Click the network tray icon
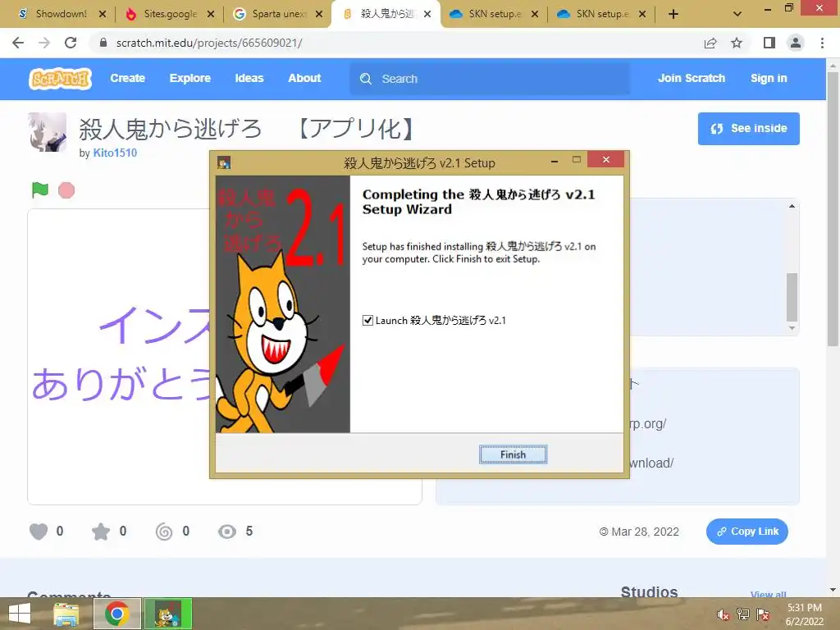The width and height of the screenshot is (840, 630). (x=743, y=614)
